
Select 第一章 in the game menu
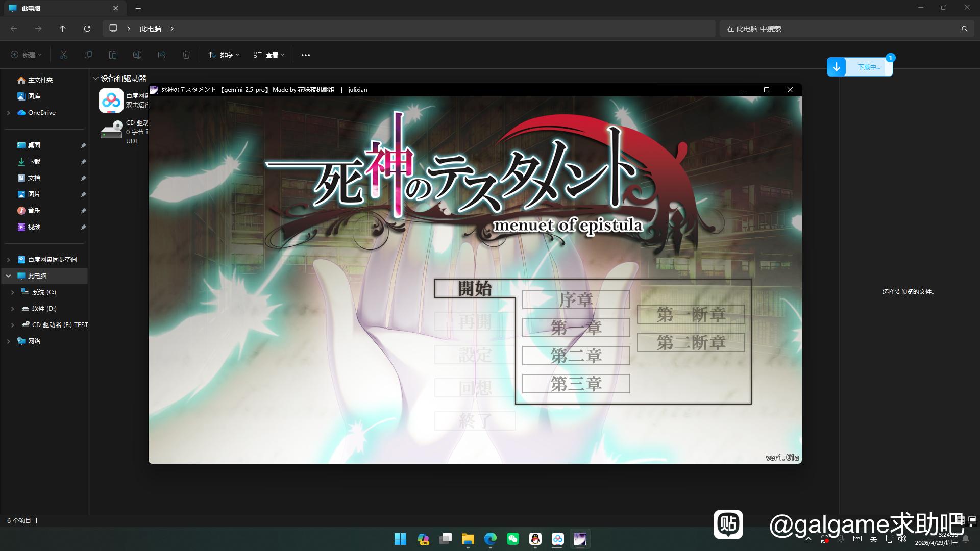tap(576, 328)
